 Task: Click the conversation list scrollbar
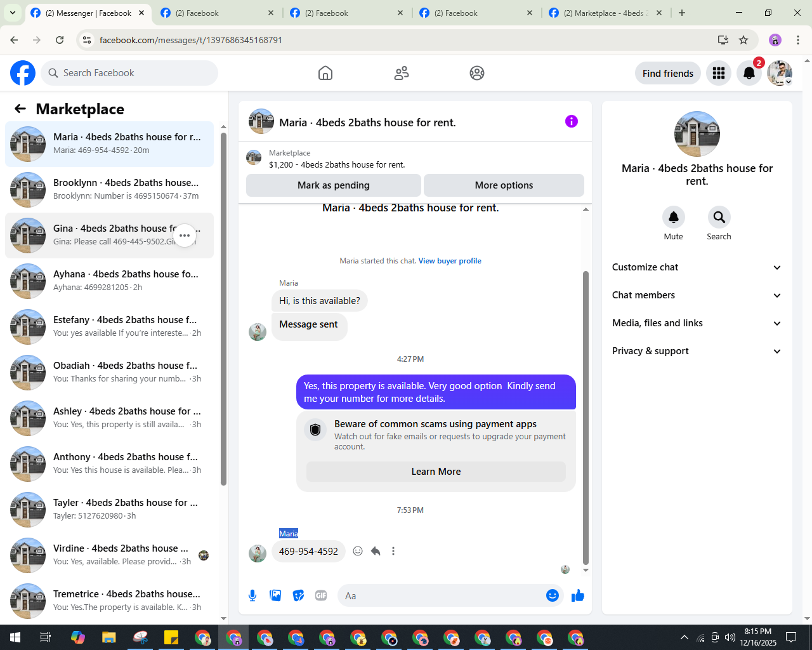coord(223,309)
